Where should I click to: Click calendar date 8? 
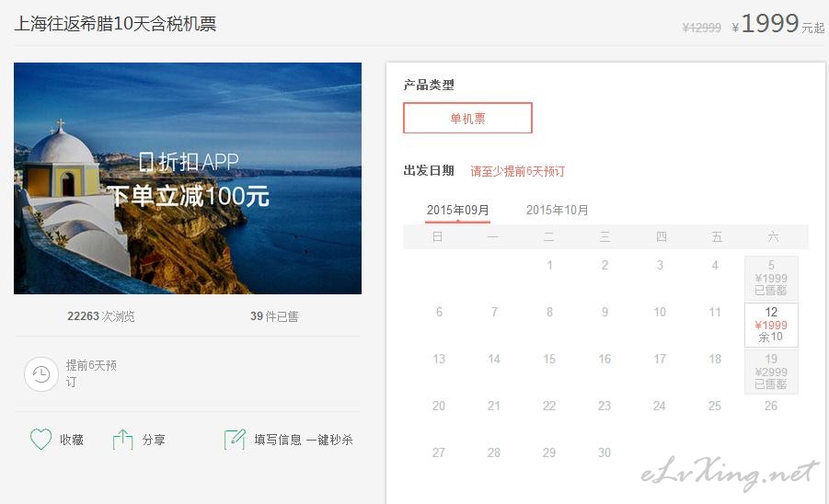coord(549,312)
